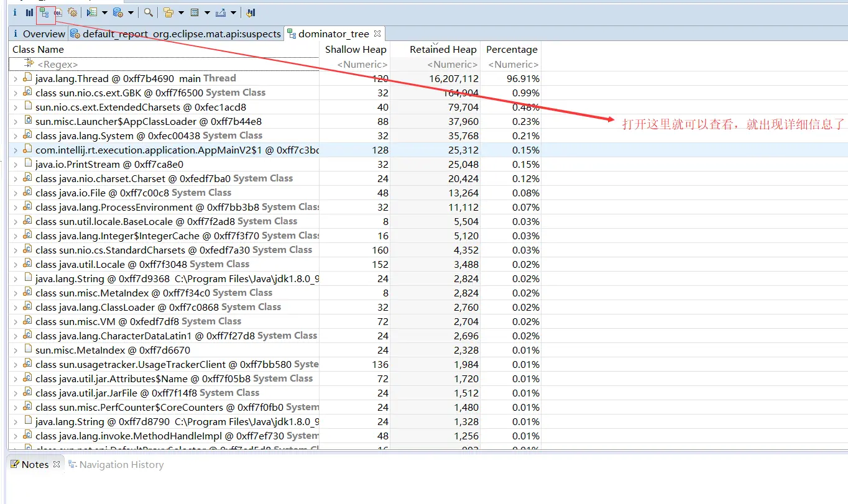The width and height of the screenshot is (848, 504).
Task: Select the class sun.usagetracker.UsageTrackerClient row
Action: [275, 364]
